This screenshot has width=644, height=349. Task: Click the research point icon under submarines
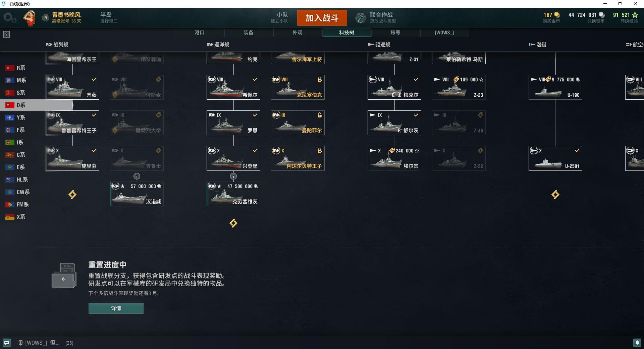555,195
